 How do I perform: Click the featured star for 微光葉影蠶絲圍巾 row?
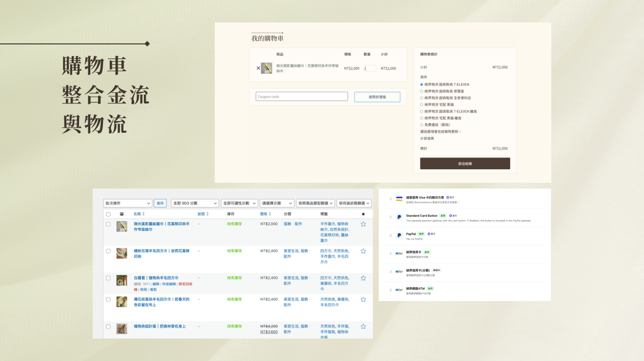tap(363, 224)
